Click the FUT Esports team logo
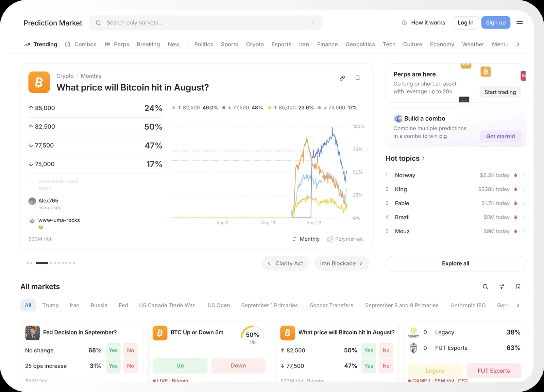 [x=413, y=348]
